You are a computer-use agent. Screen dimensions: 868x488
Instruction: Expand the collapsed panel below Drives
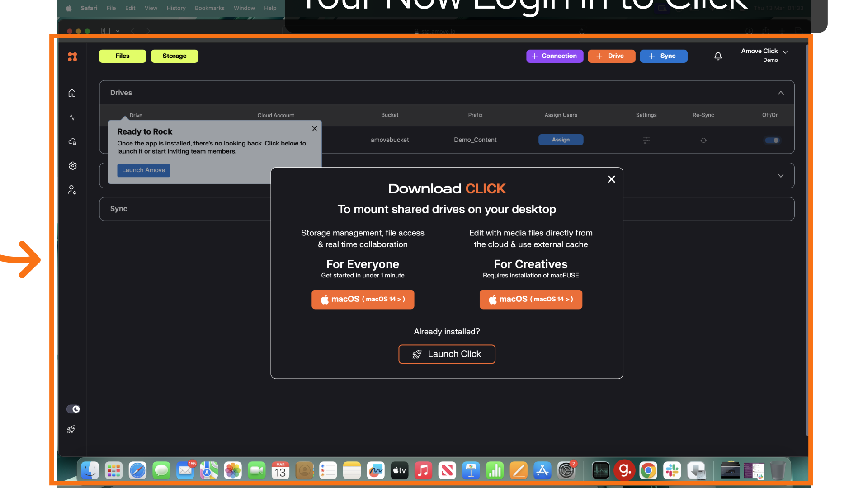click(781, 175)
